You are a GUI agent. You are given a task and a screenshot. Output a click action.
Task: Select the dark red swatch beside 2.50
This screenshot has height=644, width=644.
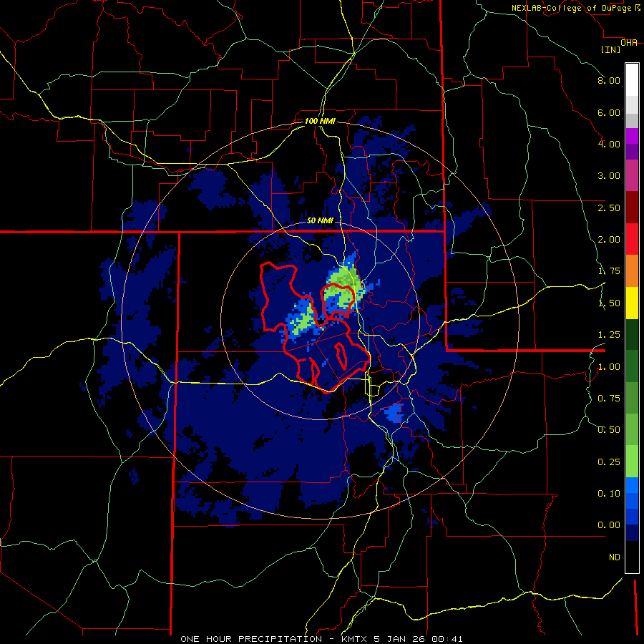point(632,208)
